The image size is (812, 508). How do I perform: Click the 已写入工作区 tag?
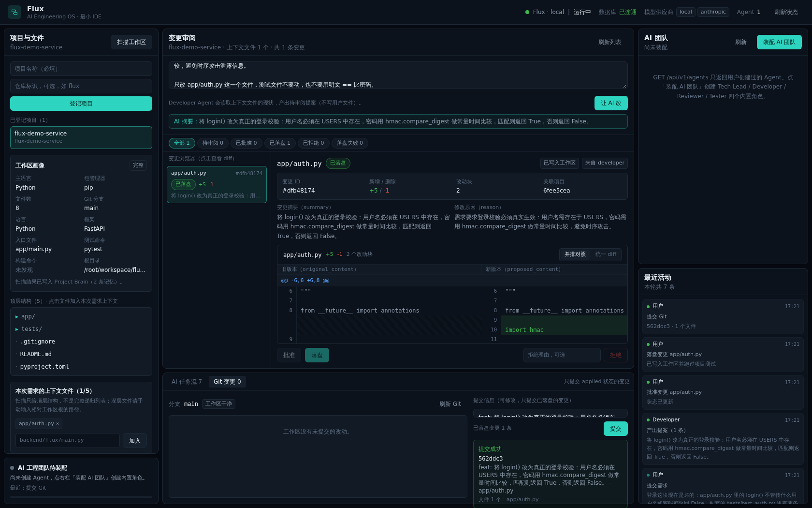point(560,163)
